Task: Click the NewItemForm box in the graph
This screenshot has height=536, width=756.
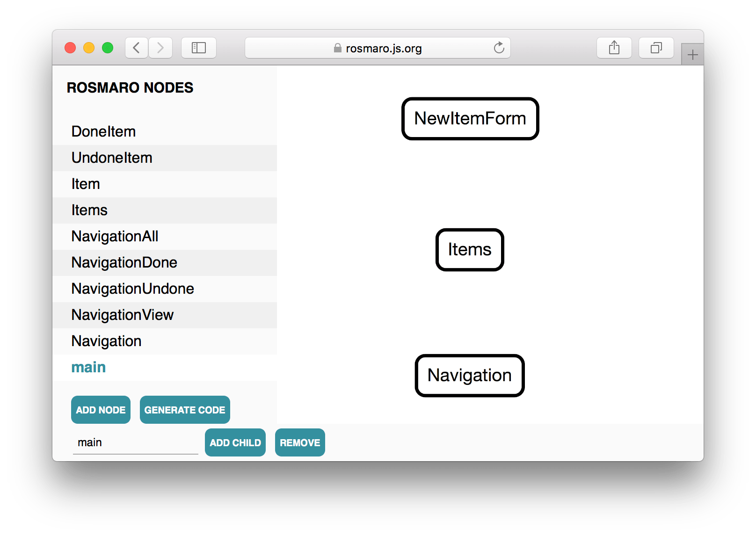Action: pyautogui.click(x=470, y=118)
